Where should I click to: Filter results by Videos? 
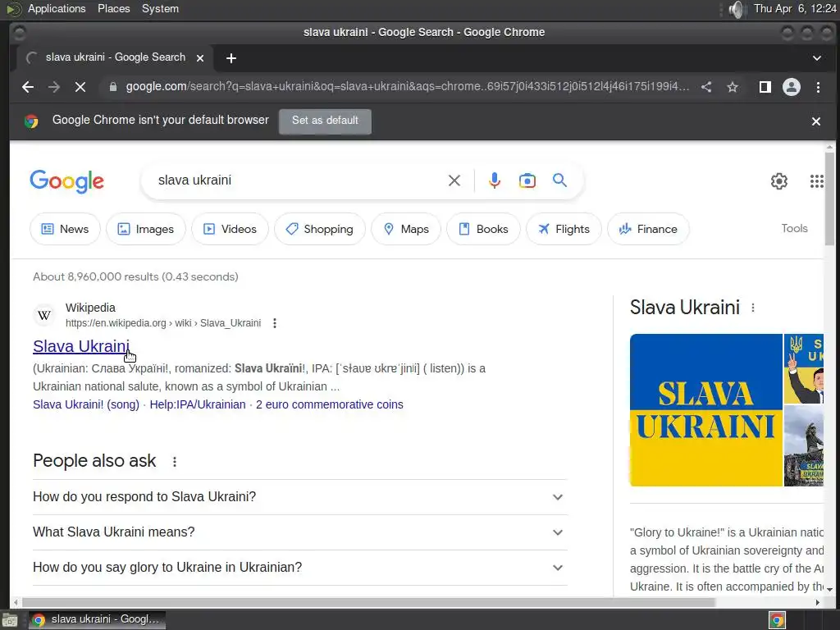click(230, 230)
